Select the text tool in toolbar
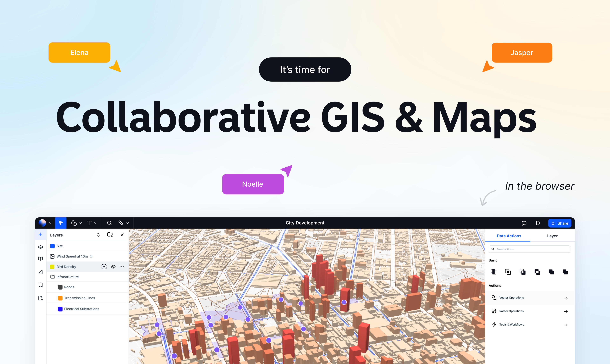 pos(89,223)
